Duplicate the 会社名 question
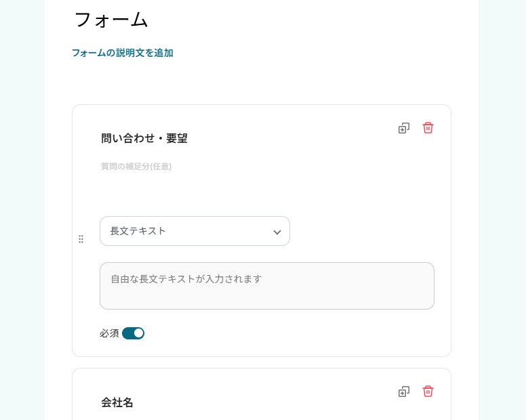 click(404, 392)
